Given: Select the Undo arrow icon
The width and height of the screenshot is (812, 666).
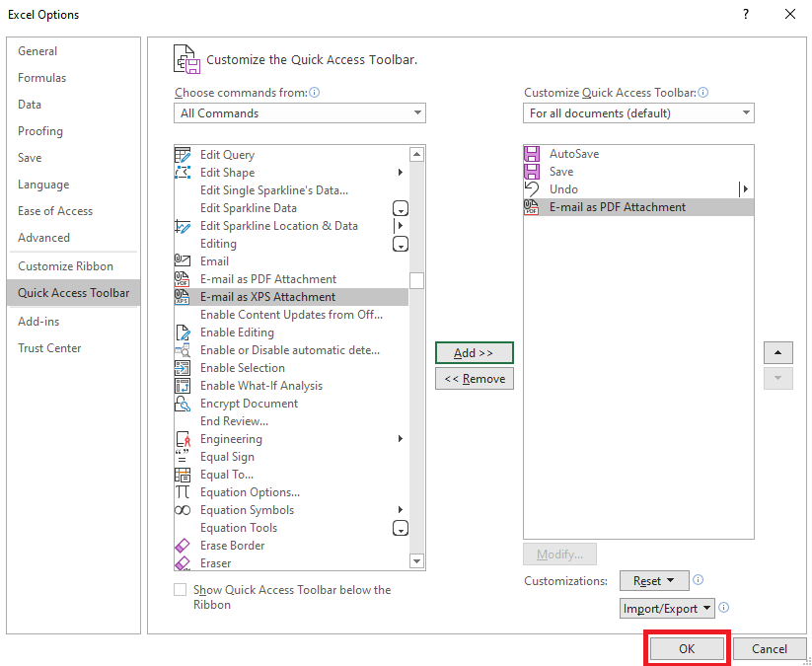Looking at the screenshot, I should point(532,189).
